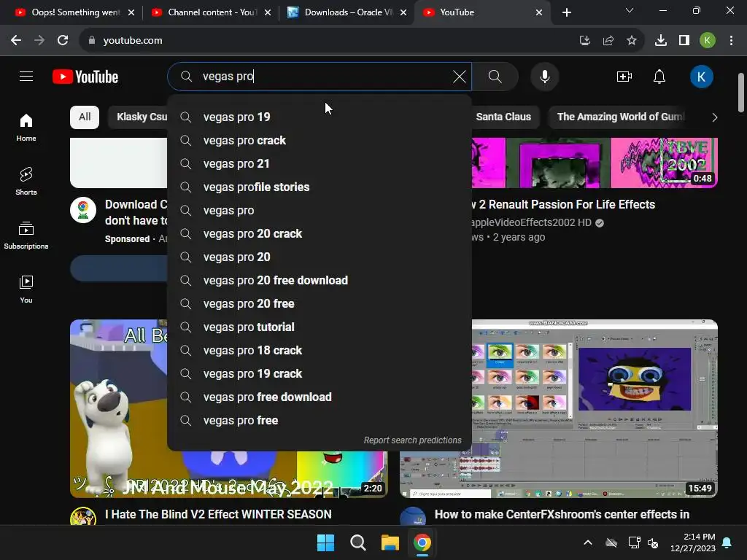Open Chrome three-dot menu
Image resolution: width=747 pixels, height=560 pixels.
click(731, 41)
